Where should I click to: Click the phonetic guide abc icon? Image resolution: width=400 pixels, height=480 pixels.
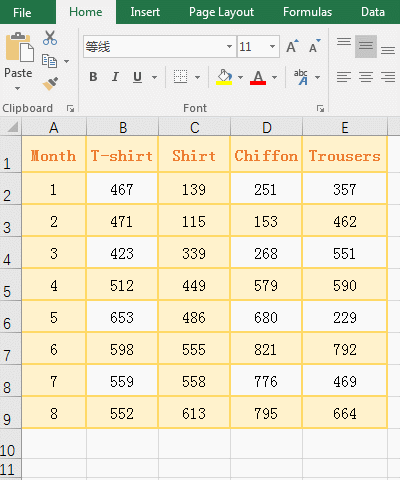301,77
